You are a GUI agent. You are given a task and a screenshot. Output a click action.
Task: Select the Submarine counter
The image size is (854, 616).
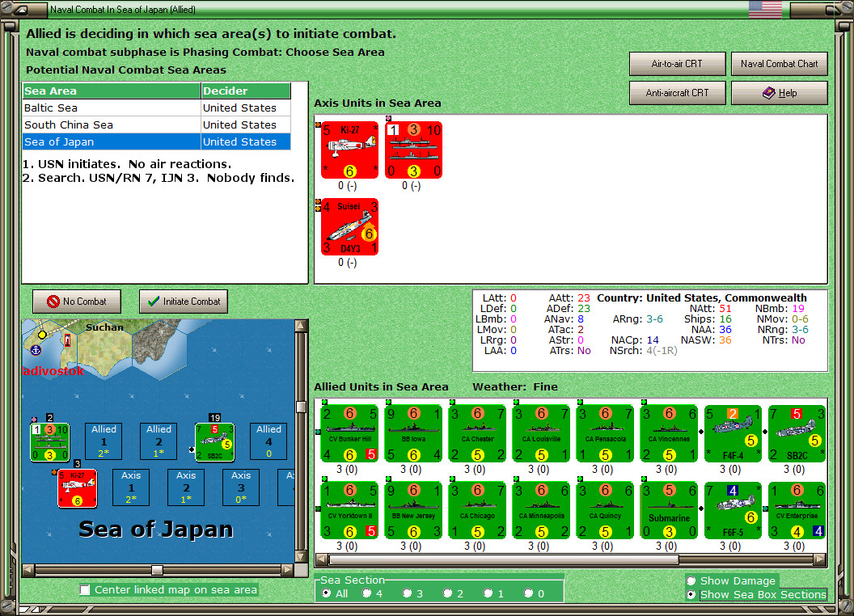[x=669, y=510]
